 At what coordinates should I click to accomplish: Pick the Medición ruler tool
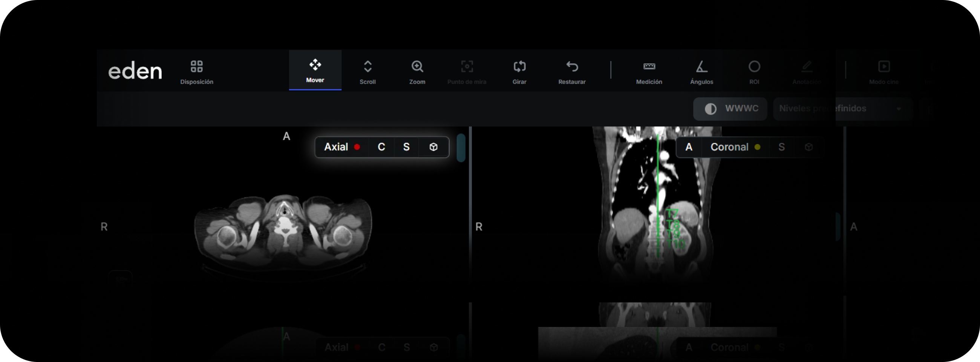click(x=649, y=72)
